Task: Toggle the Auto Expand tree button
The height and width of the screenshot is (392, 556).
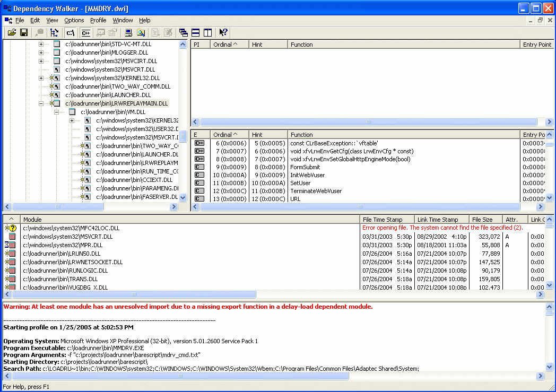Action: click(54, 32)
